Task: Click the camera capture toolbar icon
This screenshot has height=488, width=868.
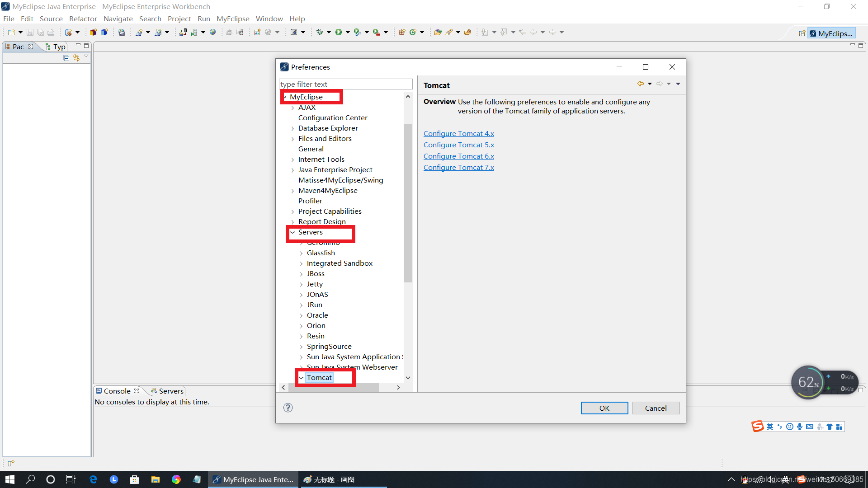Action: pyautogui.click(x=294, y=32)
